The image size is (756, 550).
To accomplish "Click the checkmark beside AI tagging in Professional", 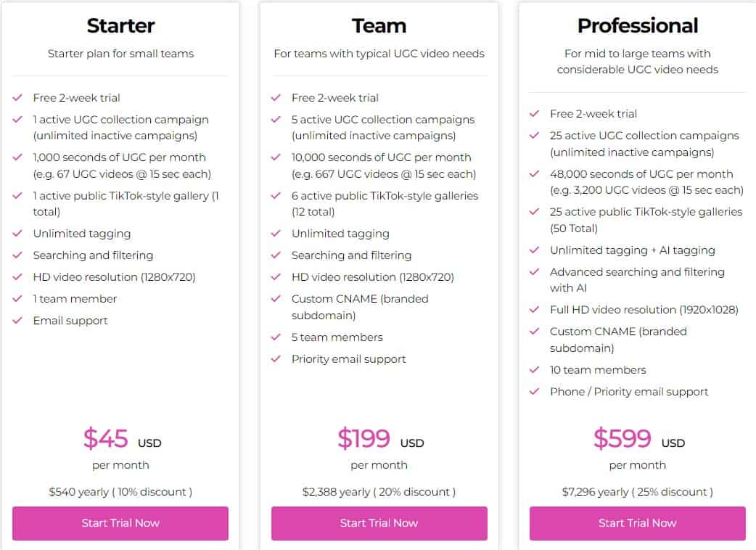I will (535, 250).
